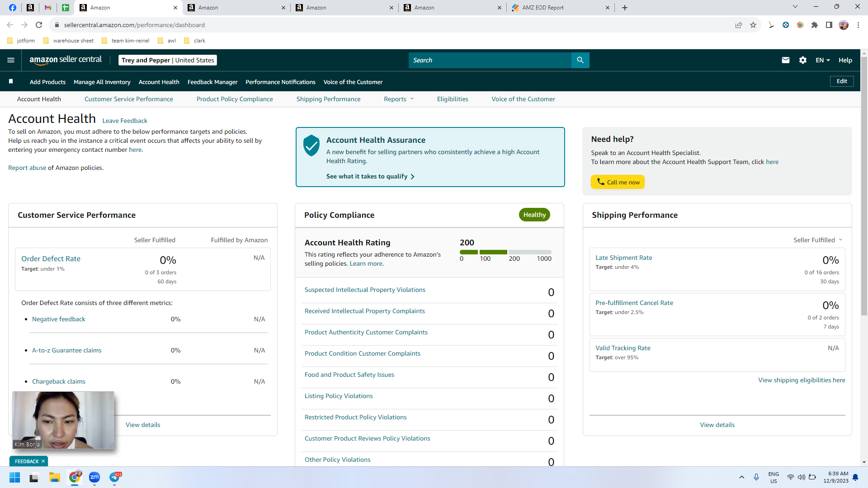
Task: Open the Help link in the header
Action: pyautogui.click(x=845, y=60)
